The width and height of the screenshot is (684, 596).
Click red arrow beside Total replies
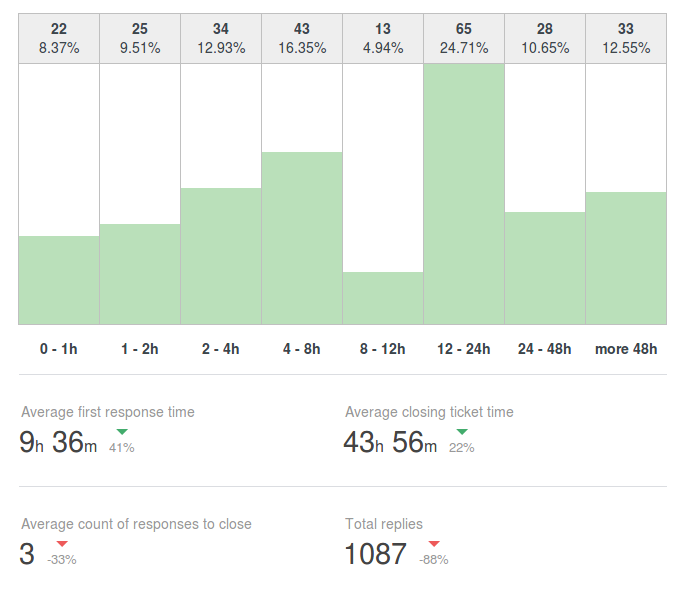click(x=434, y=544)
